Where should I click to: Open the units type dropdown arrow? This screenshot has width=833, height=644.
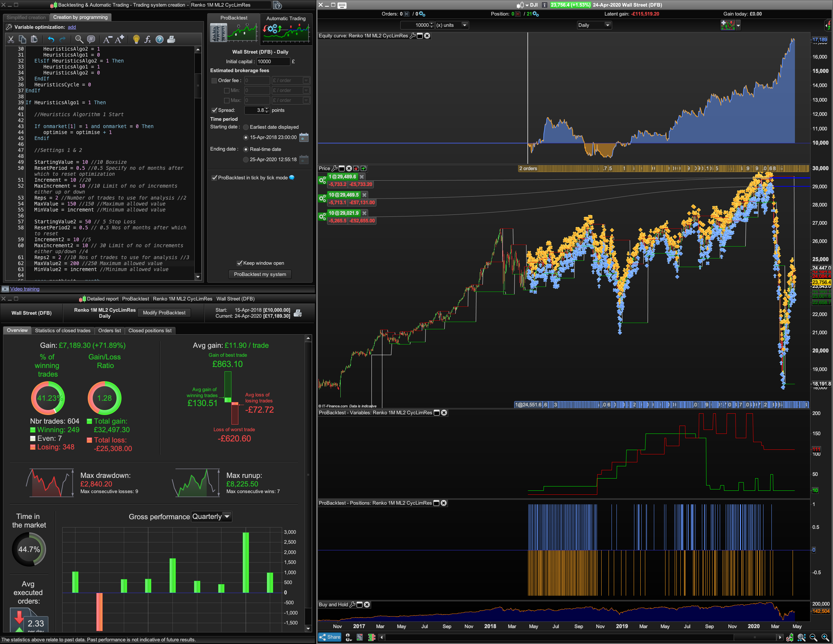click(x=464, y=25)
